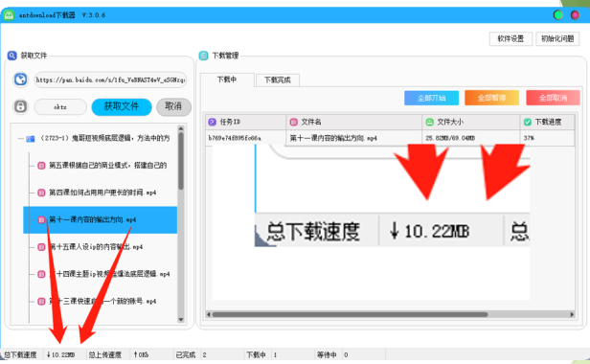Click the (2723-1) 鬼哥短视频底层逻辑 root folder

pyautogui.click(x=104, y=138)
